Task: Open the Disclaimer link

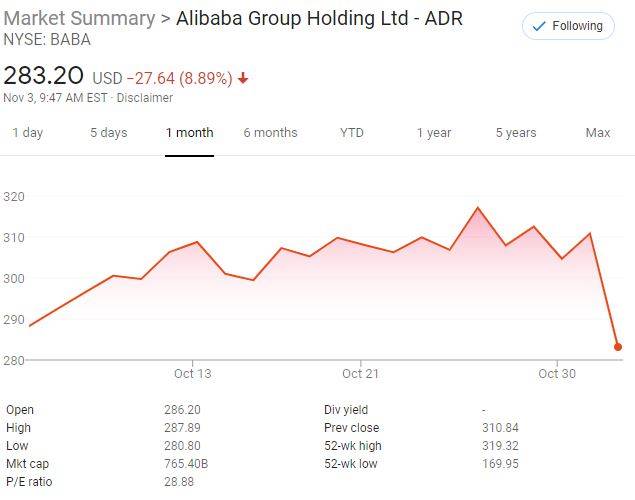Action: coord(145,98)
